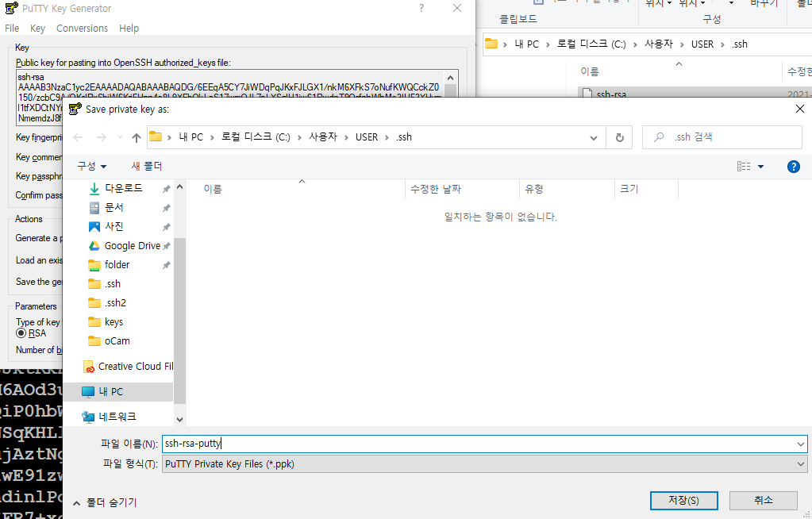812x519 pixels.
Task: Select ssh-rsa file in Explorer window
Action: tap(611, 94)
